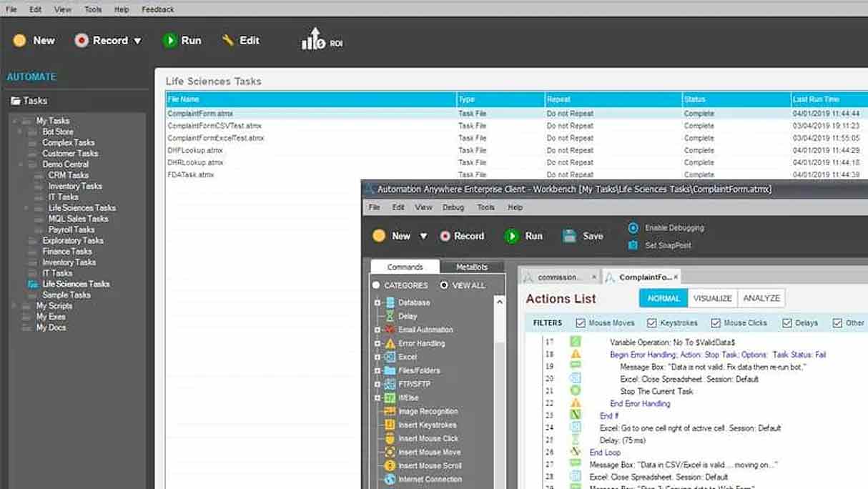Toggle the Other filter checkbox
The image size is (868, 489).
(837, 323)
